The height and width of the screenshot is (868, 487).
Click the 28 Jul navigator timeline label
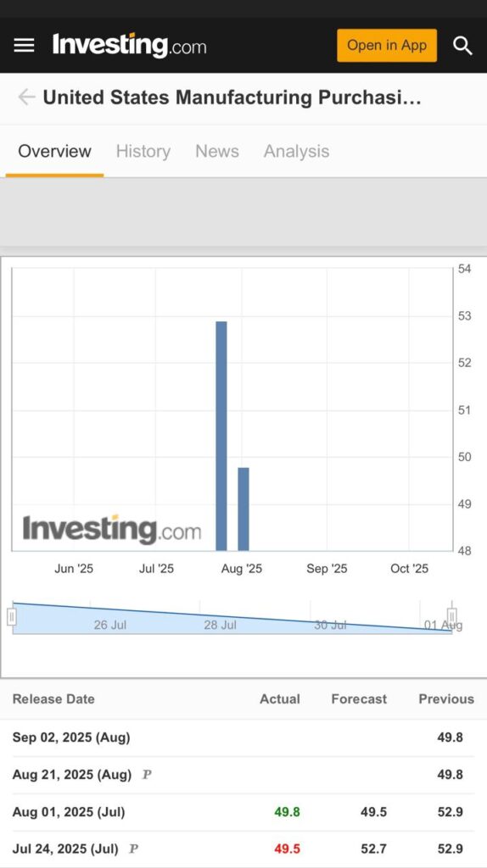pyautogui.click(x=220, y=625)
